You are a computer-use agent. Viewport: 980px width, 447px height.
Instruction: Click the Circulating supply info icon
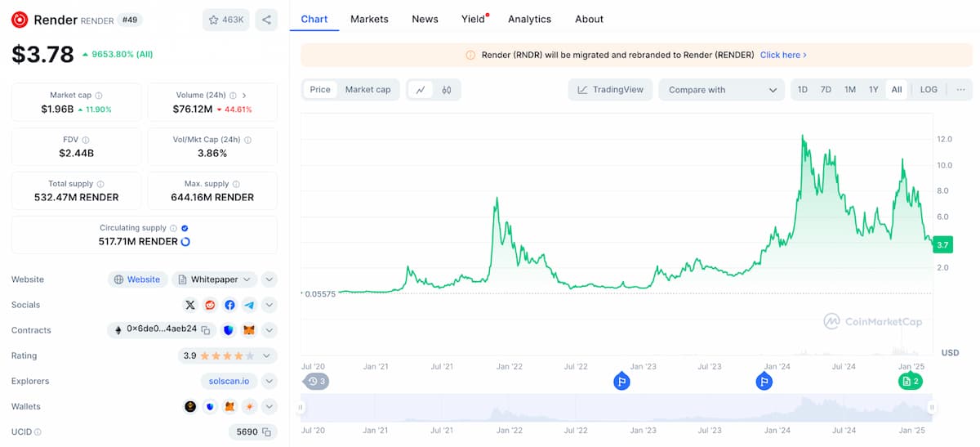(173, 228)
